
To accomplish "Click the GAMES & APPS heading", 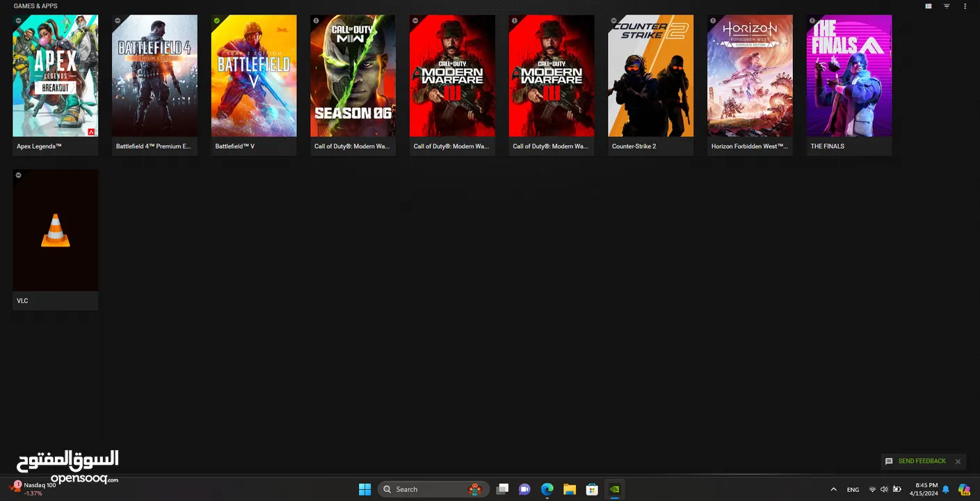I will coord(35,6).
